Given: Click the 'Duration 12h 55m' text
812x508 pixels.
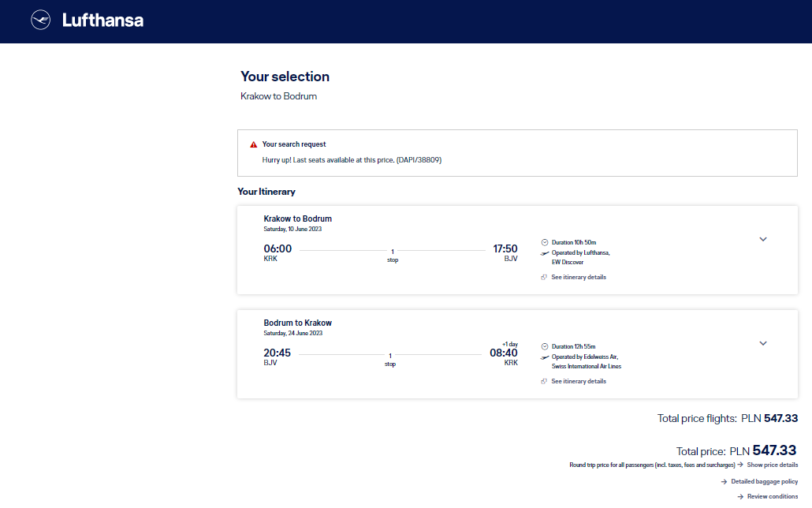Looking at the screenshot, I should tap(573, 347).
